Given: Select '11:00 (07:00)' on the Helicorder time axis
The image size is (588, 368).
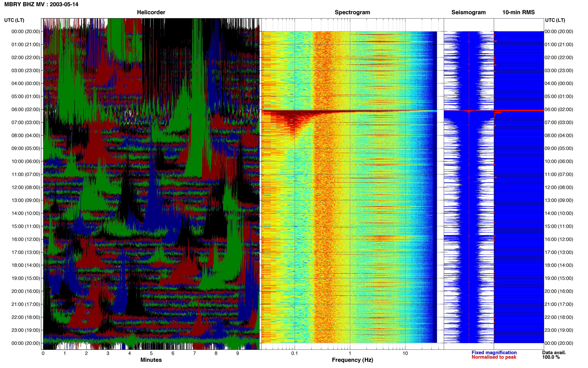Looking at the screenshot, I should point(26,174).
